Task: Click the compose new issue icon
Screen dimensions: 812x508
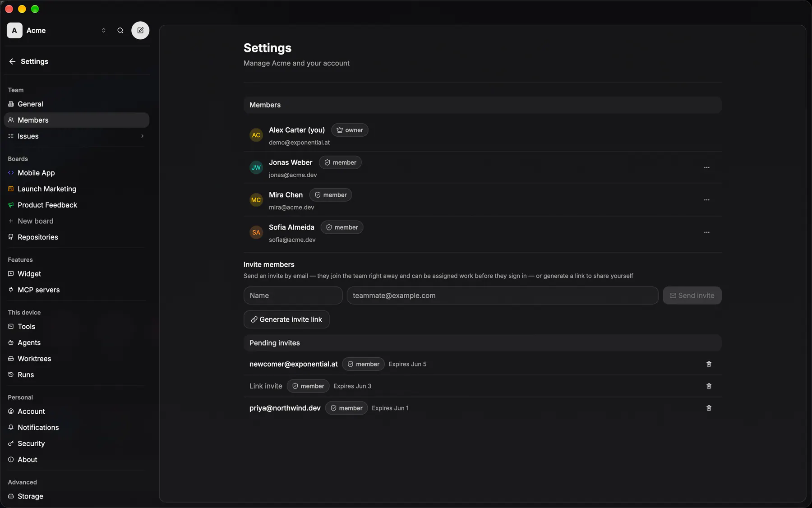Action: point(140,30)
